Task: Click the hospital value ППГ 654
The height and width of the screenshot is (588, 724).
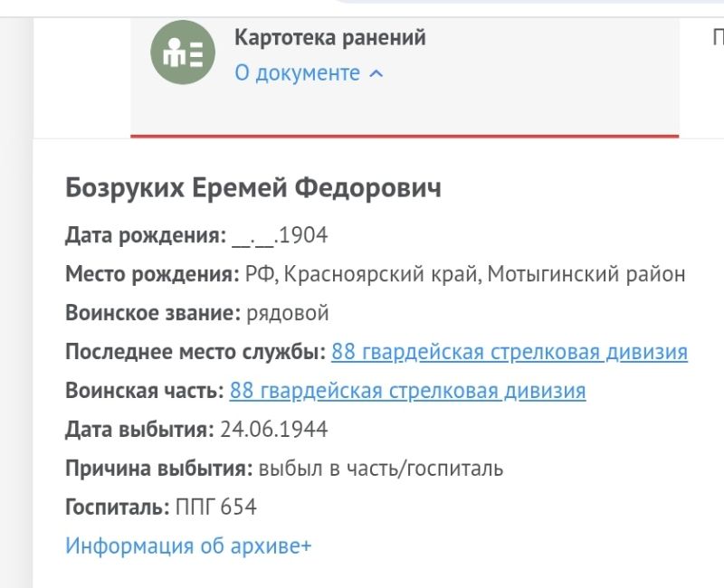Action: (x=216, y=507)
